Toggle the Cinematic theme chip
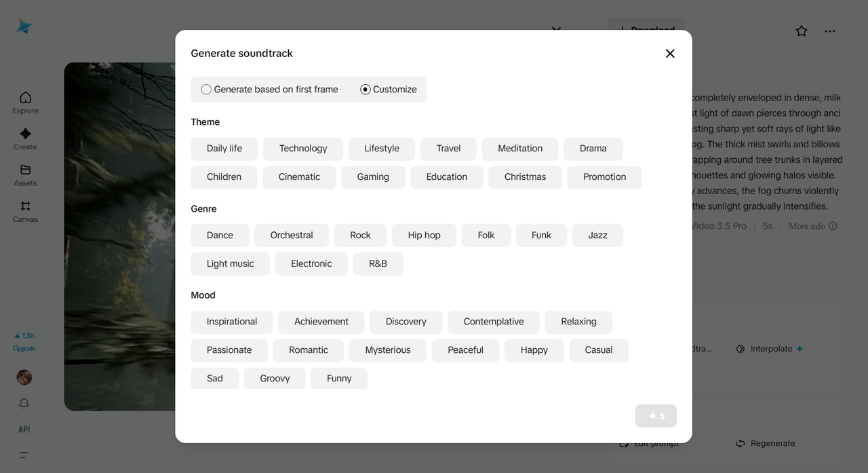 pos(299,177)
